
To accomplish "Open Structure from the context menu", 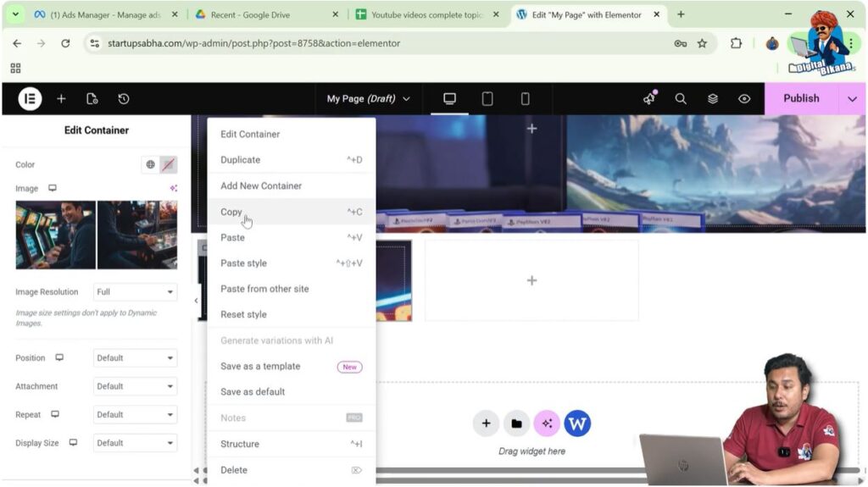I will point(292,443).
